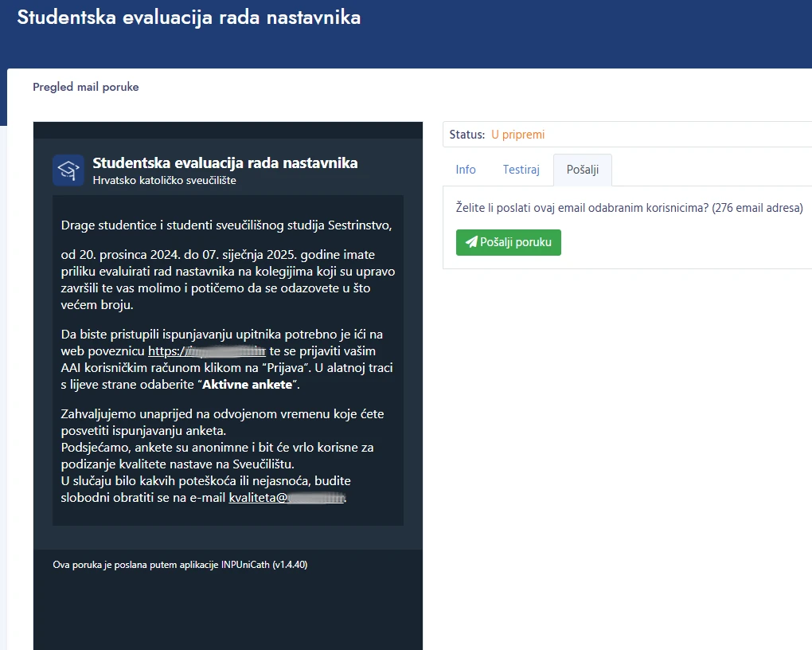Viewport: 812px width, 650px height.
Task: Click the kvaliteta@ email address link
Action: 287,498
